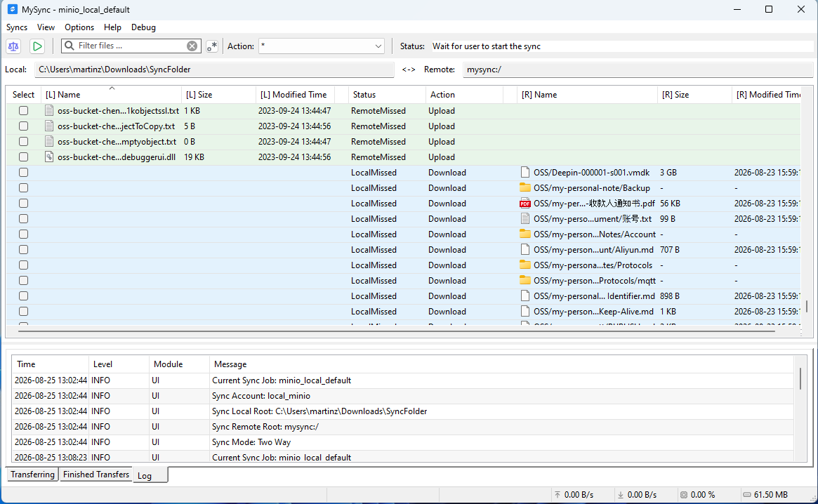Click the folder icon of OSS/my-person...Notes/Account

[x=525, y=234]
